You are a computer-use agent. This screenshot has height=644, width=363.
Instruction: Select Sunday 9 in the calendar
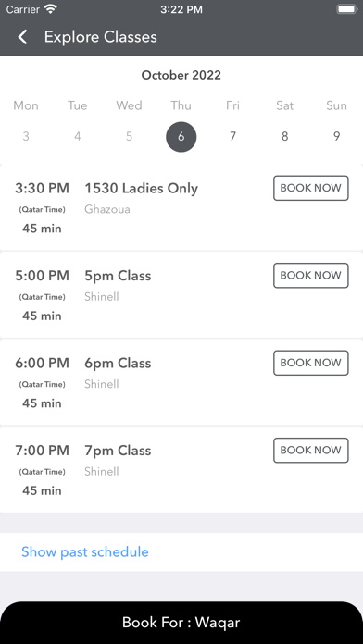(336, 136)
